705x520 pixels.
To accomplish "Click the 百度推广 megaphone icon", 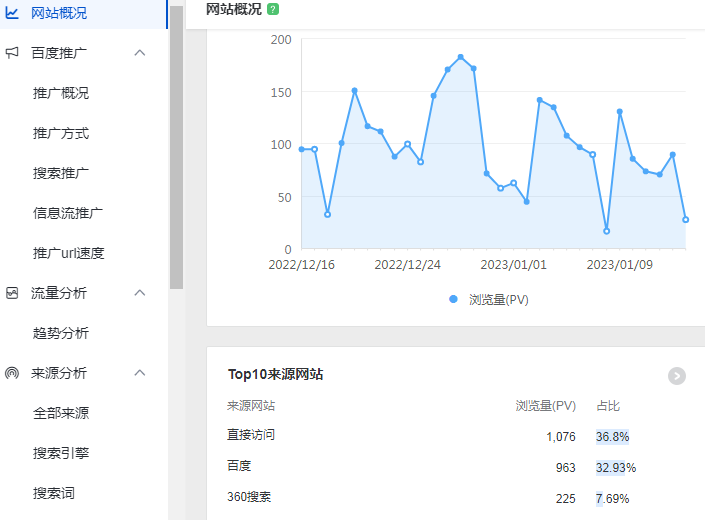I will pyautogui.click(x=12, y=53).
